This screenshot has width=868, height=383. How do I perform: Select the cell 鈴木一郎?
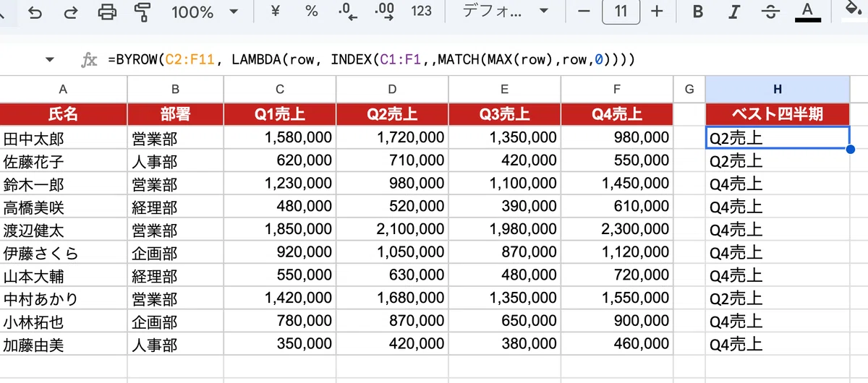(64, 184)
